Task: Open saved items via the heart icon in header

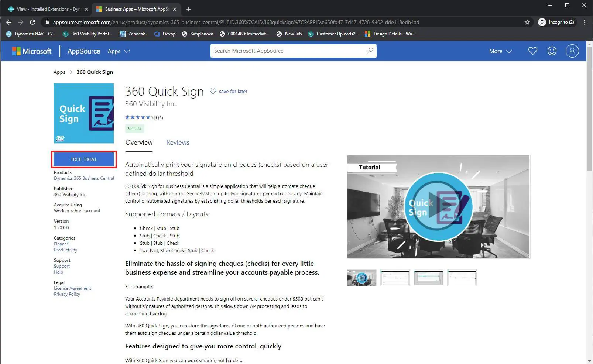Action: pos(532,51)
